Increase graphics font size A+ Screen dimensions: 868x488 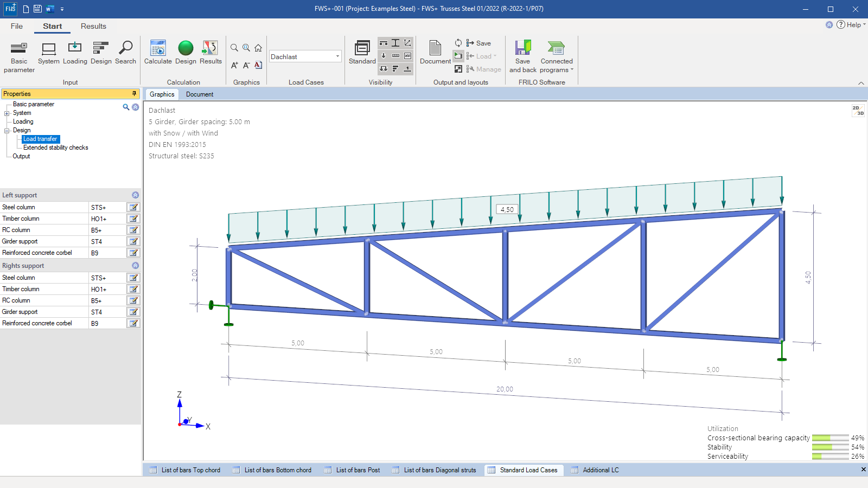(234, 65)
